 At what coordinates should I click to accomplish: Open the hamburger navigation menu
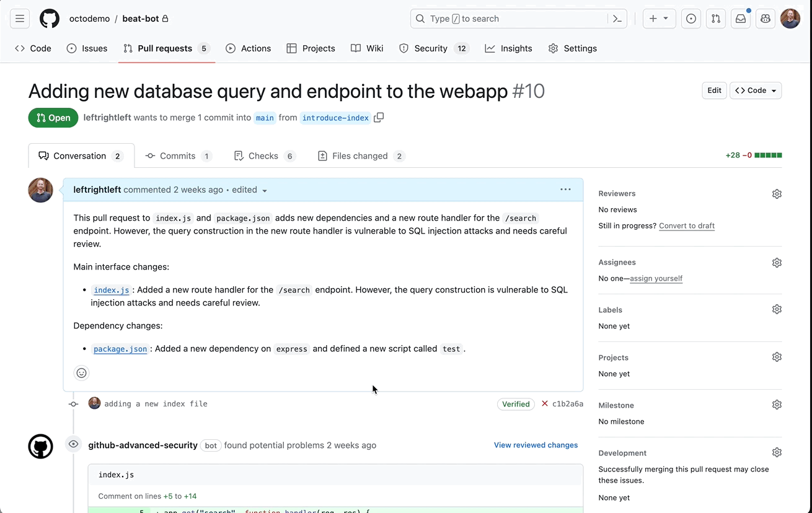coord(20,19)
